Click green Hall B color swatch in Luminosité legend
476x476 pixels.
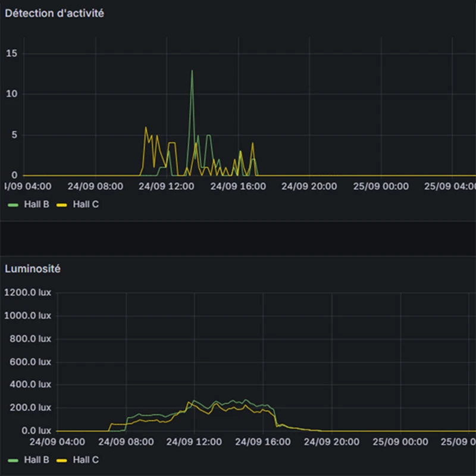[13, 460]
